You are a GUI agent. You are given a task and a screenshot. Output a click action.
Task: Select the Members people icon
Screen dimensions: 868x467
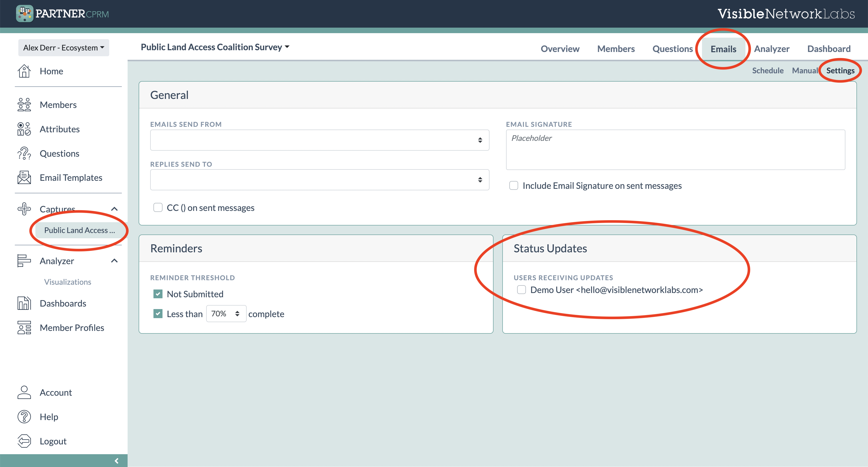pos(24,104)
